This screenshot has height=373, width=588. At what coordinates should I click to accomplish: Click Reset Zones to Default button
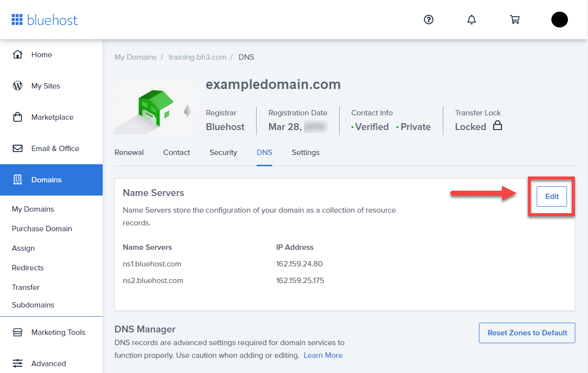tap(527, 333)
